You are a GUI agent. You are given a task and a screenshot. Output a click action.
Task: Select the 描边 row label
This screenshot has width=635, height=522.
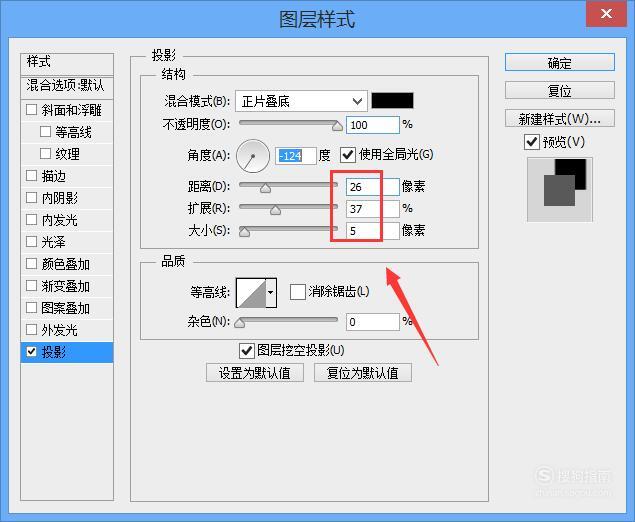click(54, 176)
